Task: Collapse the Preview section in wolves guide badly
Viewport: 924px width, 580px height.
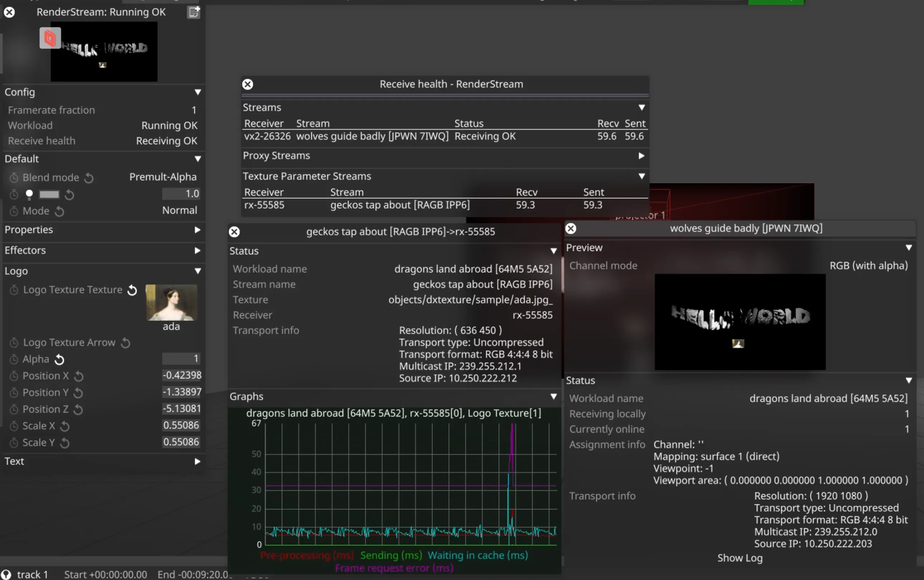Action: (909, 248)
